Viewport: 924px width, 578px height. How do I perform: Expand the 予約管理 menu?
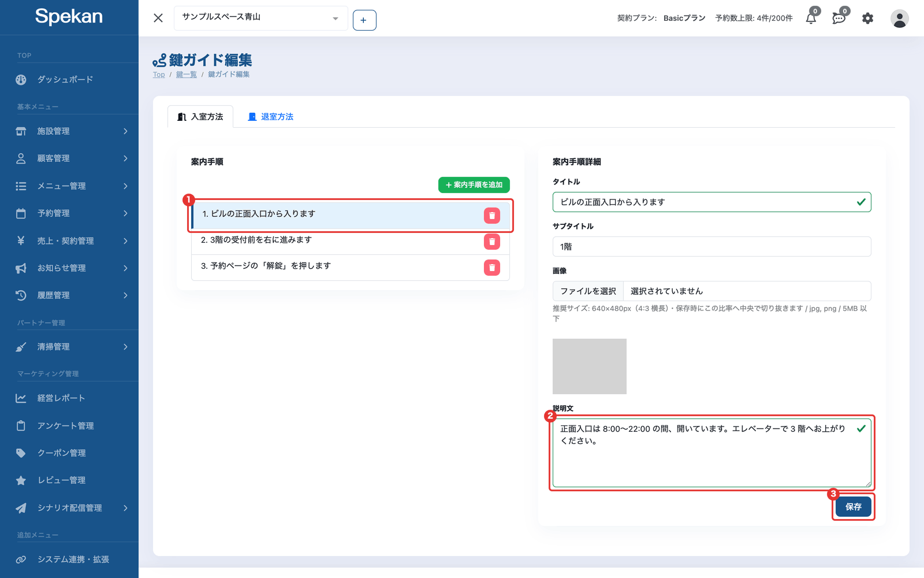pyautogui.click(x=69, y=213)
